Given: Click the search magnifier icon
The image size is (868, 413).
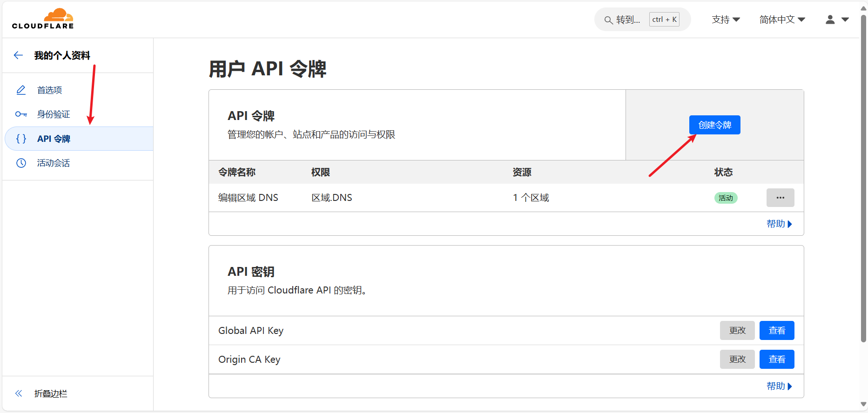Looking at the screenshot, I should tap(608, 20).
